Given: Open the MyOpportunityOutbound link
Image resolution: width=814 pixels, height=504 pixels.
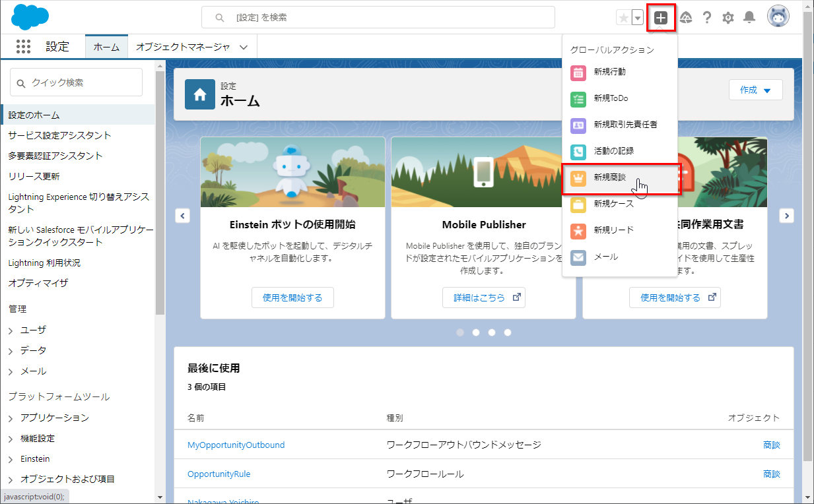Looking at the screenshot, I should [236, 445].
